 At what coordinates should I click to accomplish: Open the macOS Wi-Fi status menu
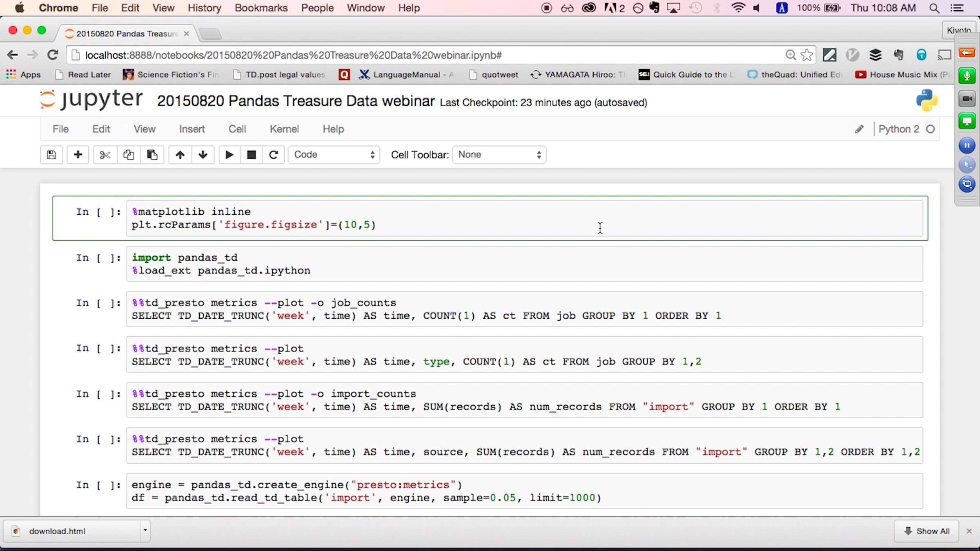click(738, 8)
